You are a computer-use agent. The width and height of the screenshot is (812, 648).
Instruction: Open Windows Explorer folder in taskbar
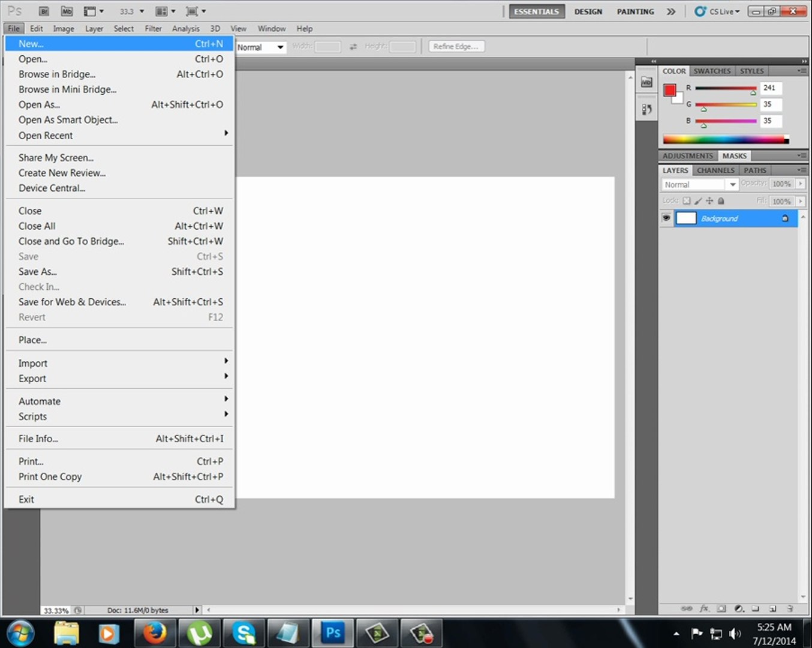point(66,633)
